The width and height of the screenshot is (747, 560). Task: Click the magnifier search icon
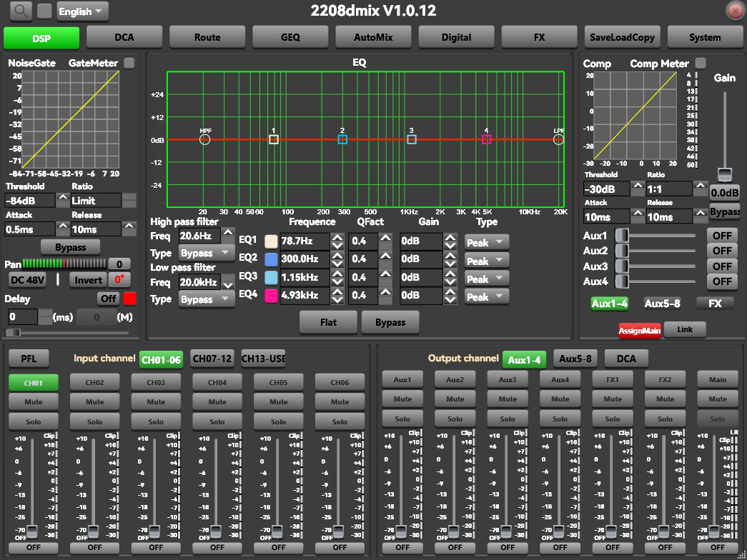[22, 11]
